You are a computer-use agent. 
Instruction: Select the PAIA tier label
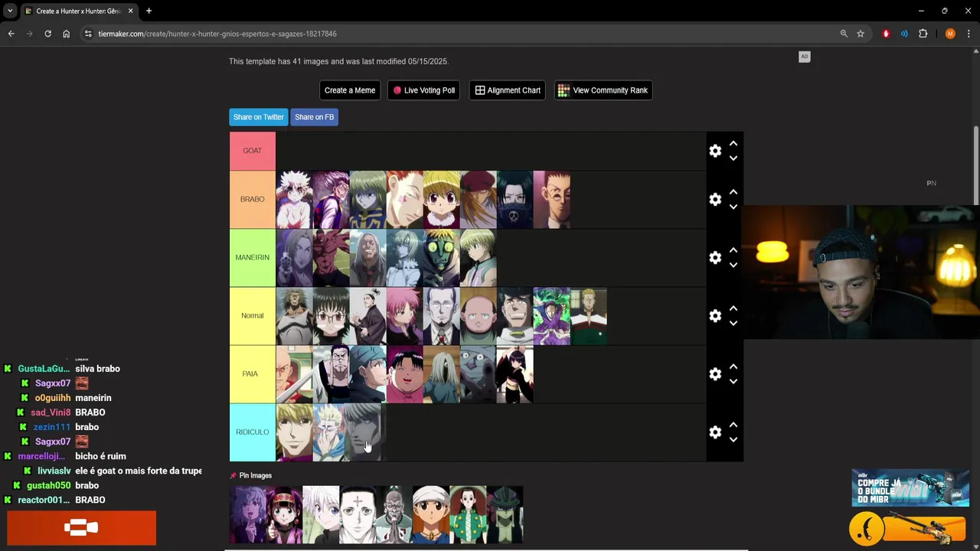tap(253, 374)
